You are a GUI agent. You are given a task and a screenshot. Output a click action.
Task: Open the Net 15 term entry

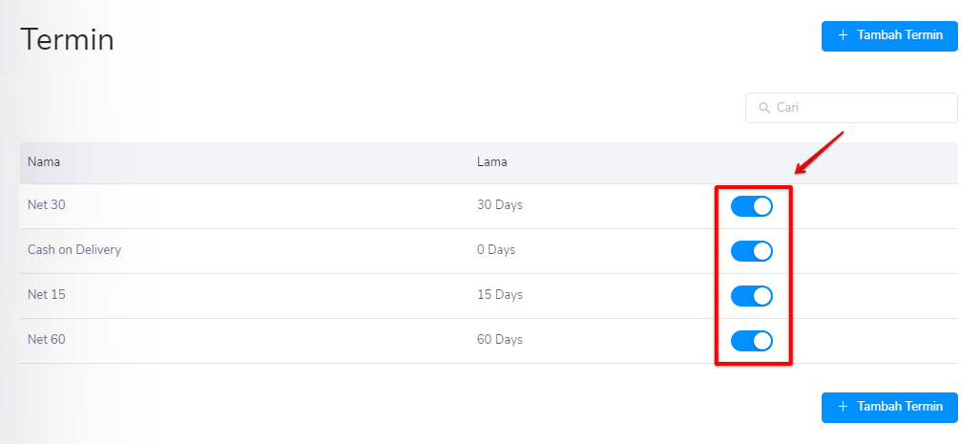pos(46,295)
